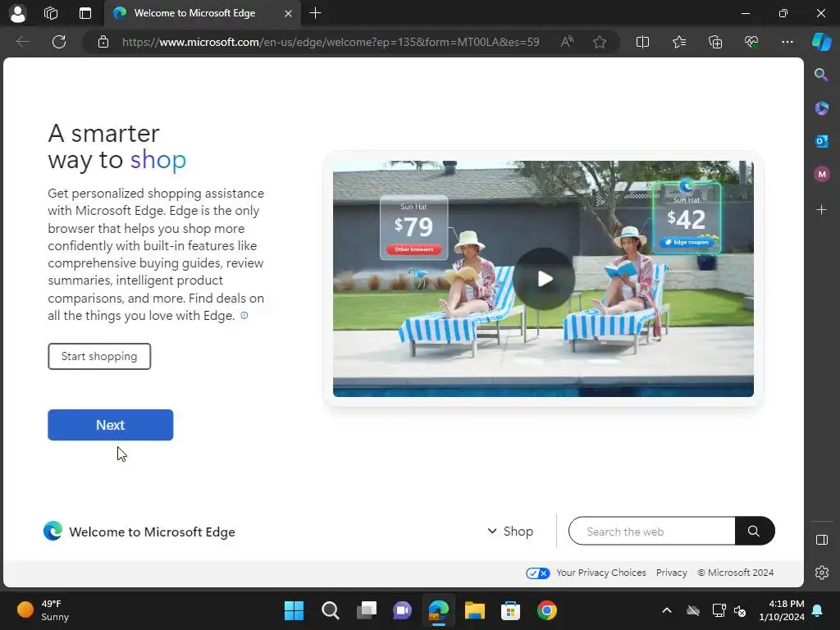
Task: Open the Copilot icon
Action: click(822, 42)
